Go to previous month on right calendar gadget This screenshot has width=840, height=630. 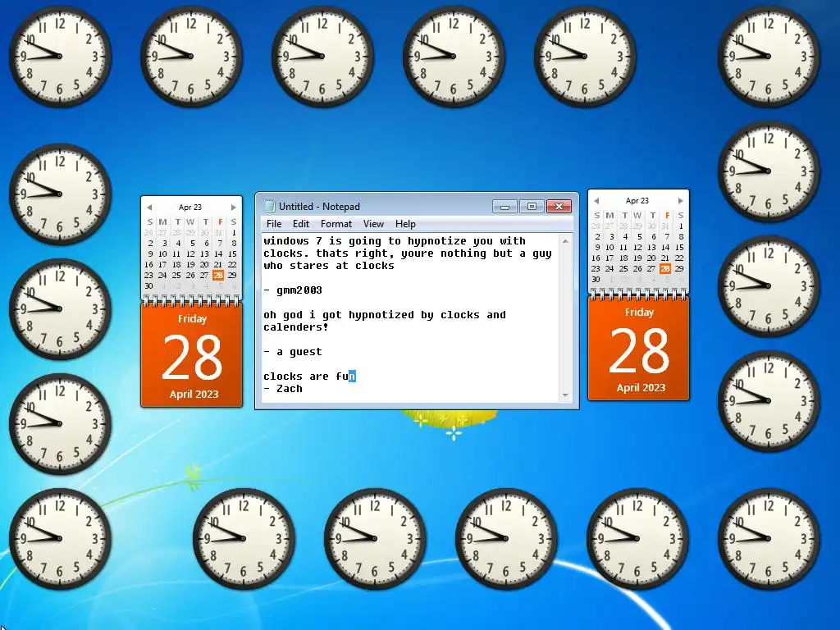(596, 201)
